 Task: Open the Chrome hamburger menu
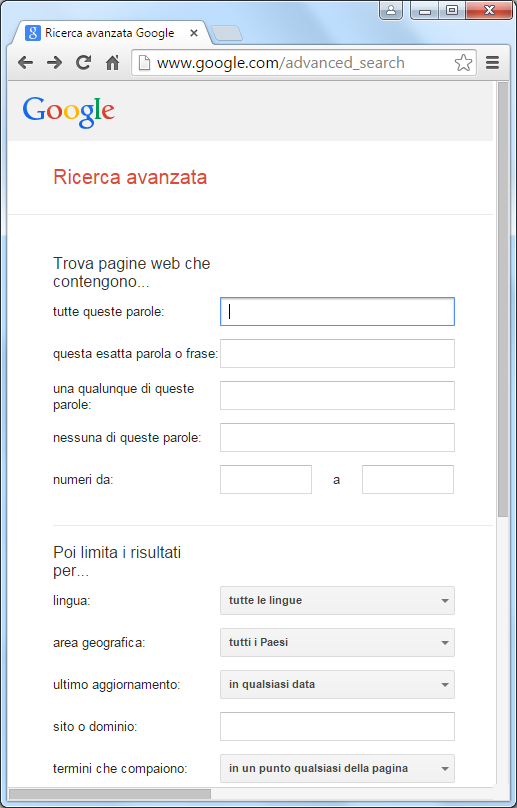[492, 63]
